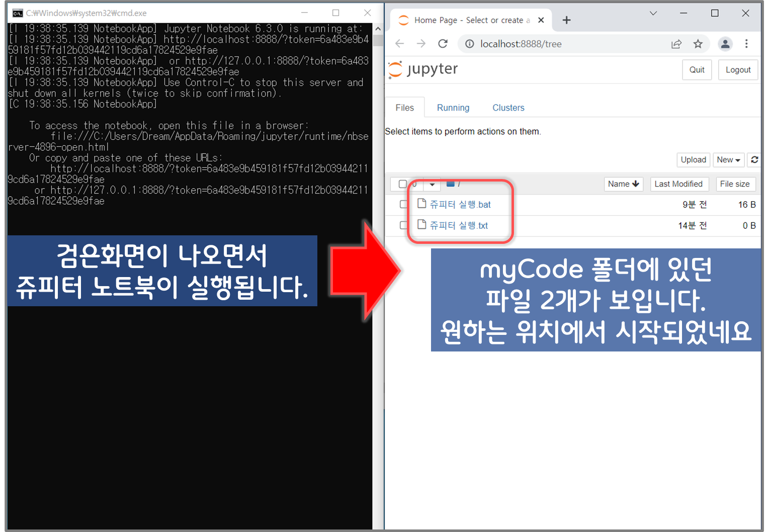The width and height of the screenshot is (768, 532).
Task: Click the browser reload button
Action: (443, 44)
